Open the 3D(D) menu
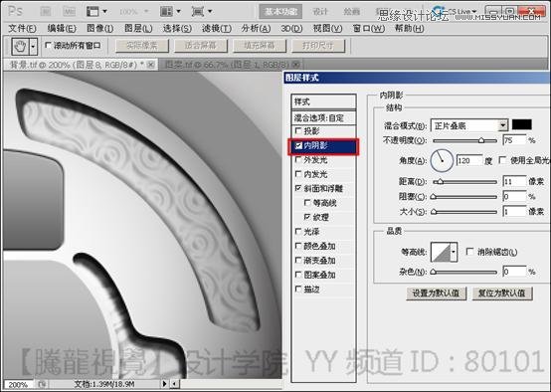 coord(291,28)
